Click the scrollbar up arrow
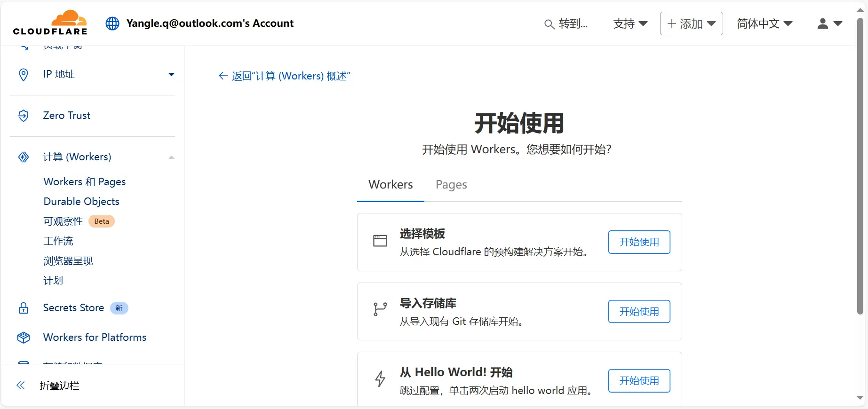868x409 pixels. pos(860,10)
